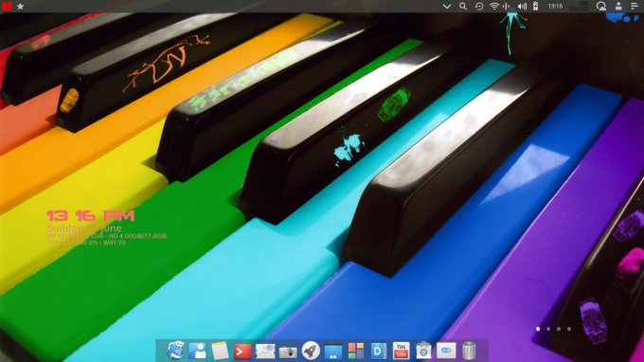Expand the hidden tray icons chevron
The width and height of the screenshot is (644, 362).
point(447,7)
